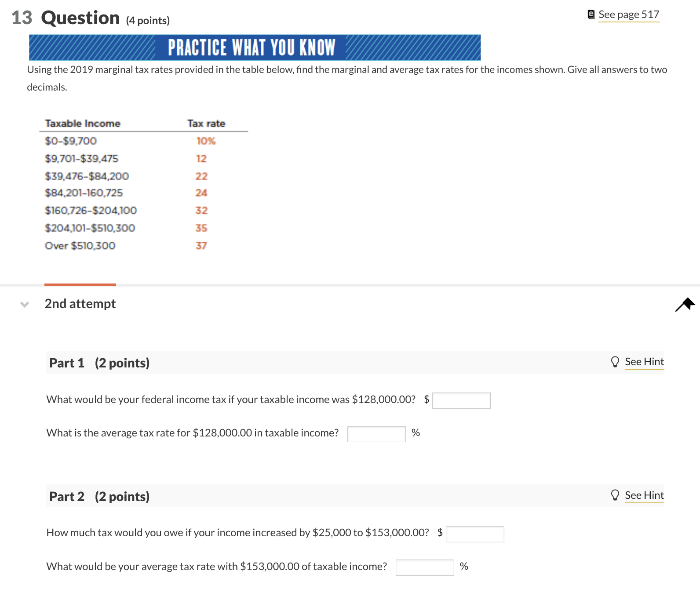Click the bookmark flag icon near 2nd attempt
This screenshot has height=596, width=700.
click(685, 304)
